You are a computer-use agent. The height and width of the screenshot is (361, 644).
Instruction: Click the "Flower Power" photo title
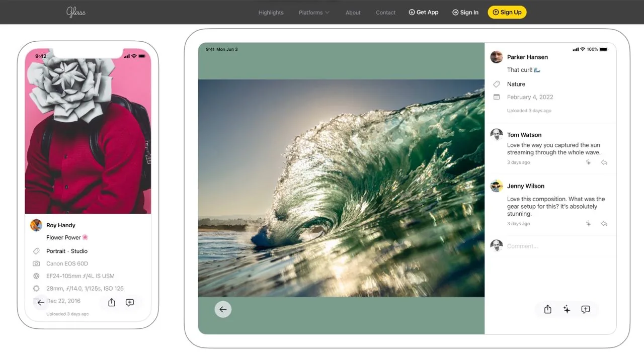(67, 237)
